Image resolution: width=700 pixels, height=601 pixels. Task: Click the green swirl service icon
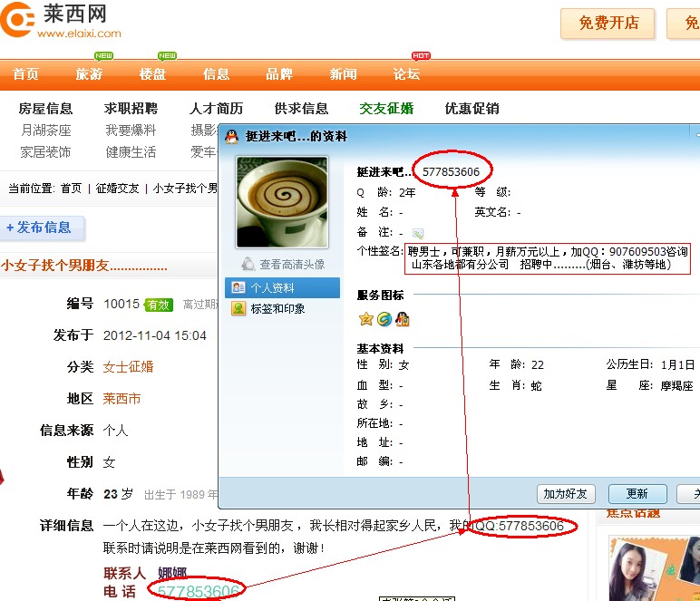pos(384,319)
